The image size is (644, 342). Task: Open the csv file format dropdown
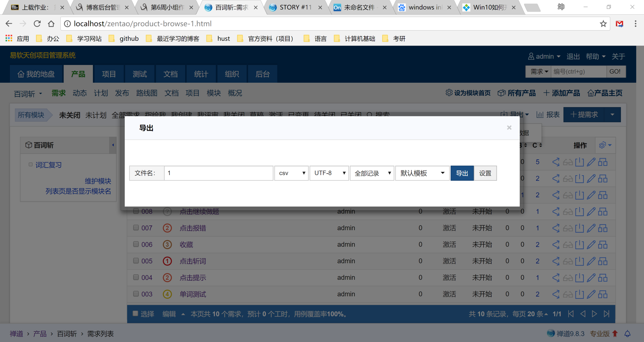click(292, 173)
